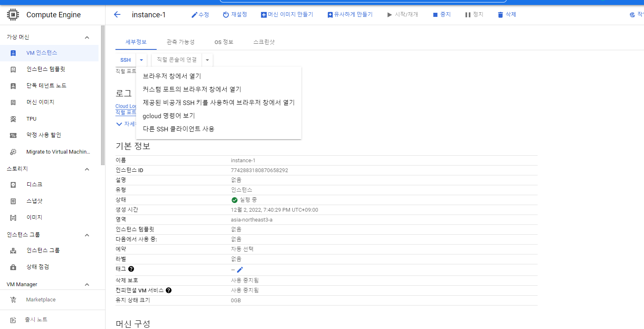Click the 중지 stop button
The width and height of the screenshot is (644, 329).
point(442,14)
